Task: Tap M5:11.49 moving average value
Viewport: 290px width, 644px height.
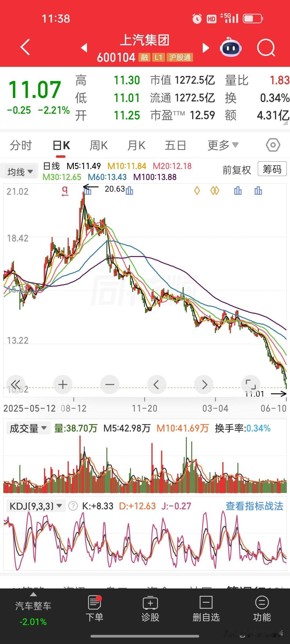Action: pos(84,166)
